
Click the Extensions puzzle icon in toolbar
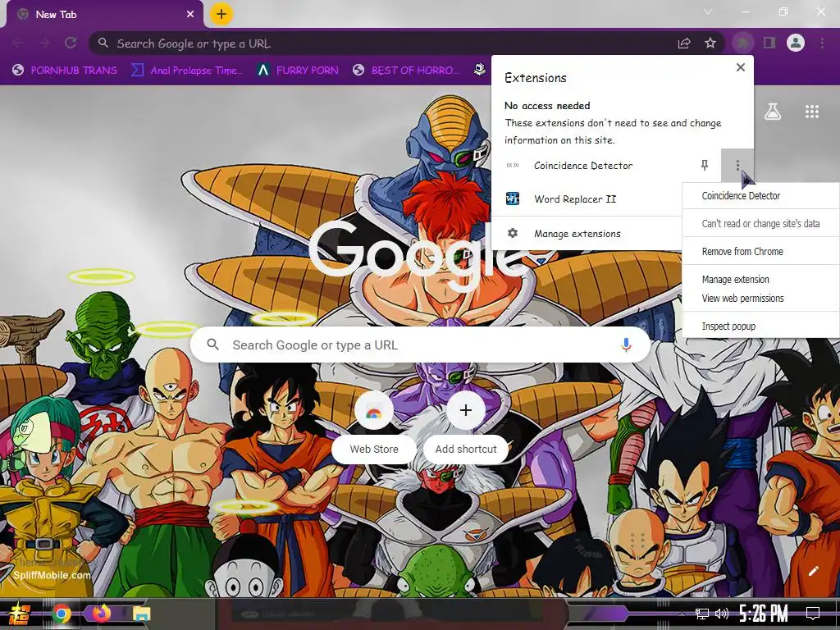tap(742, 43)
